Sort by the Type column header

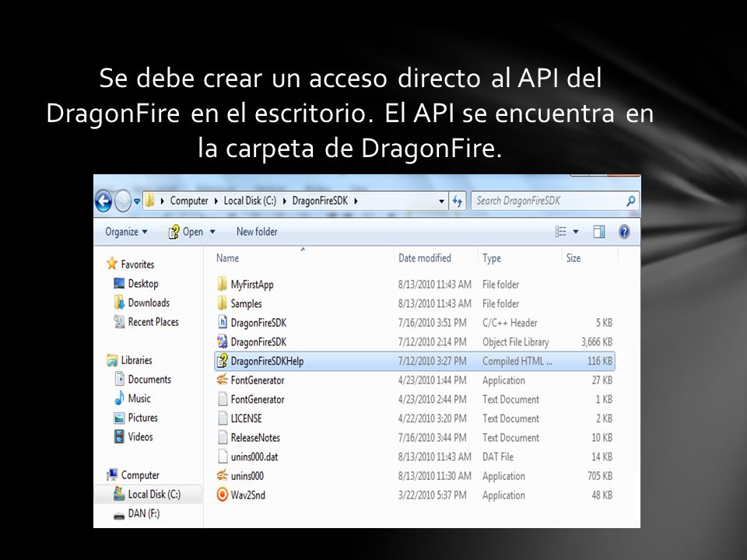tap(491, 258)
